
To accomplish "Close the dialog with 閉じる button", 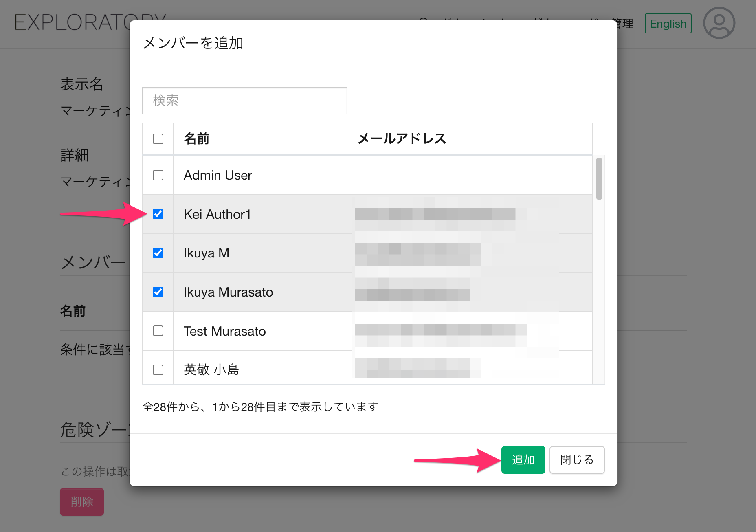I will click(x=576, y=460).
